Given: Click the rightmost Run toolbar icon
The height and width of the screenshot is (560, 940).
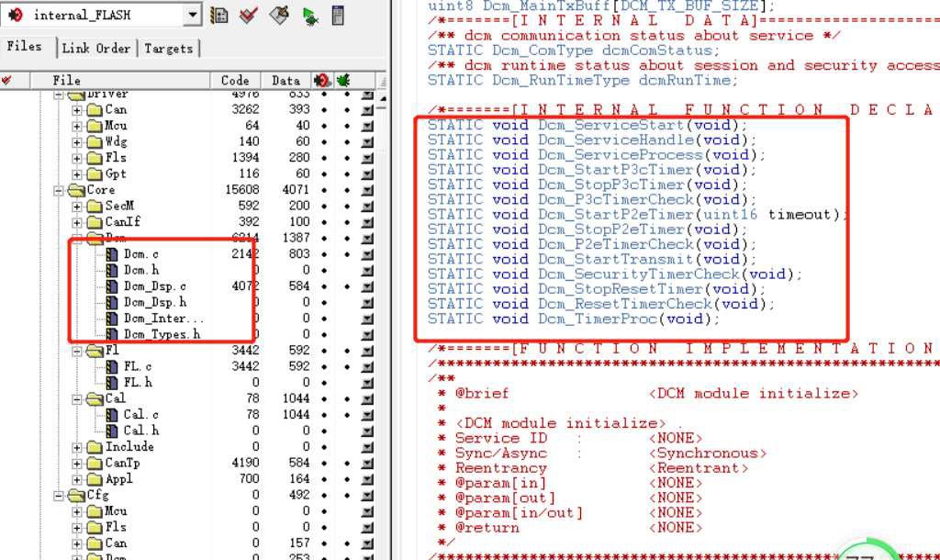Looking at the screenshot, I should tap(337, 14).
